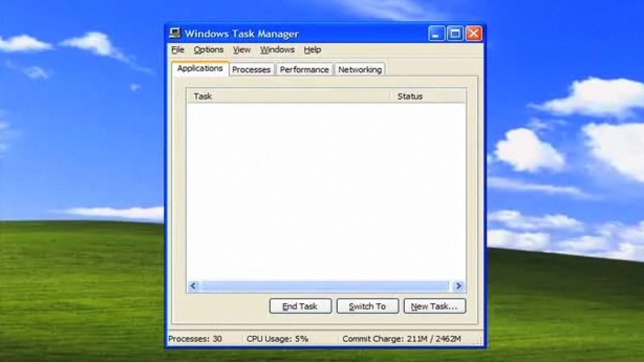The width and height of the screenshot is (644, 362).
Task: Click the Processes: 30 status text
Action: pos(195,339)
